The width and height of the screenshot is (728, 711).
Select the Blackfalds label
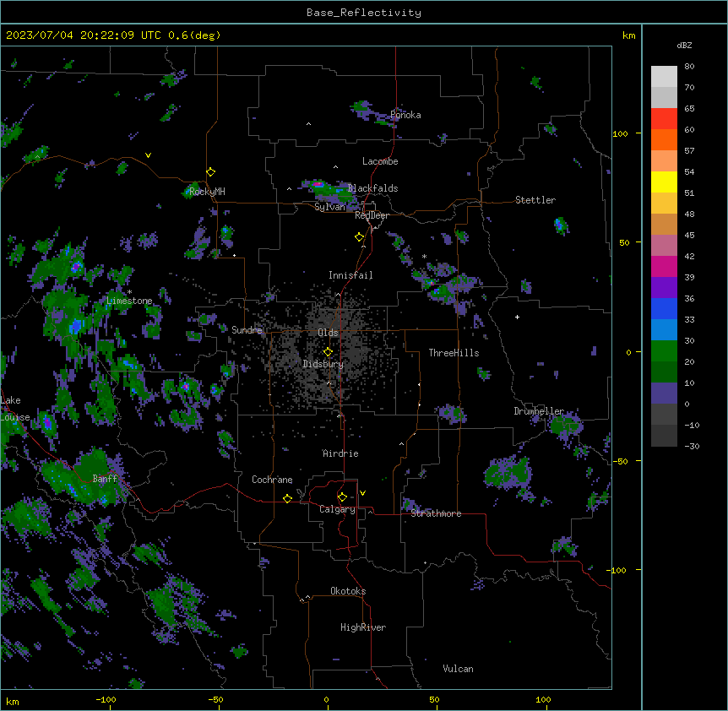[x=372, y=188]
